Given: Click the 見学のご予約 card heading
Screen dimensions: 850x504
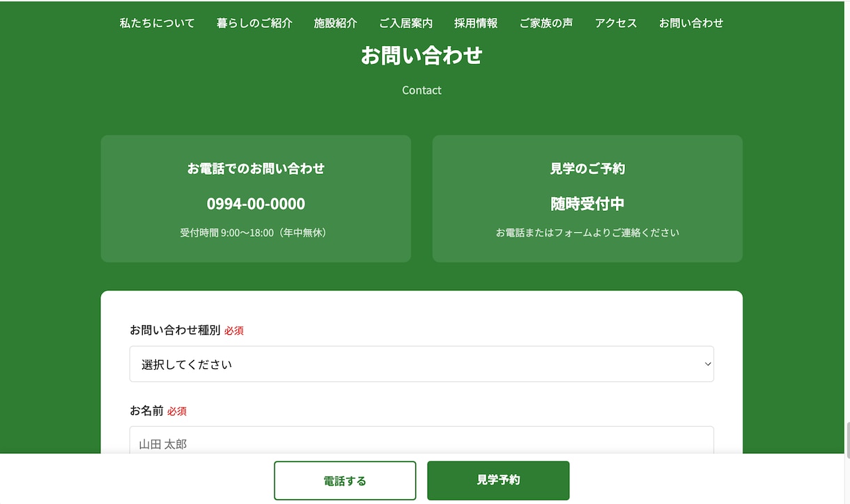Looking at the screenshot, I should 587,168.
